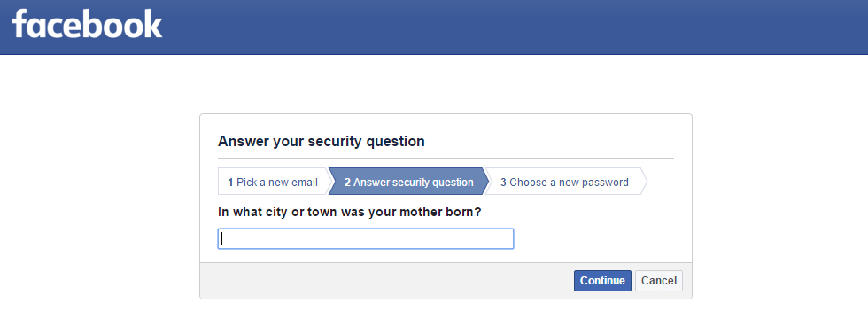The height and width of the screenshot is (334, 868).
Task: Click the mother's birthplace question label
Action: tap(349, 212)
